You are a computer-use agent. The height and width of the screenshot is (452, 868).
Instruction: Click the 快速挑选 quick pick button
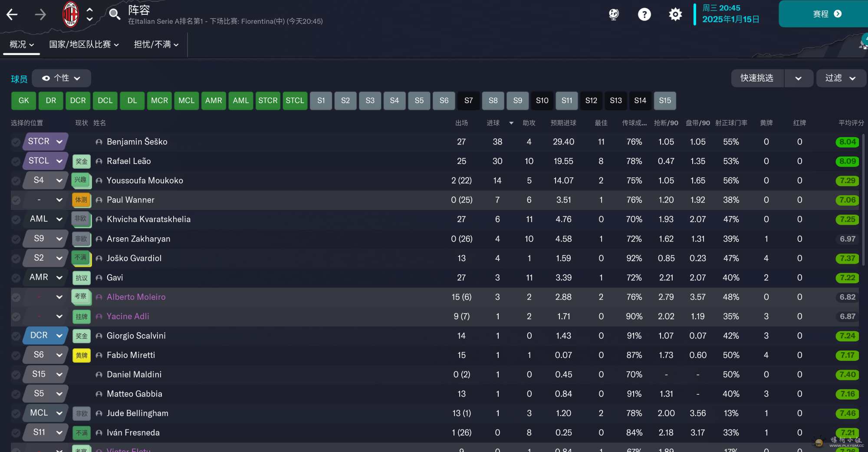(757, 78)
